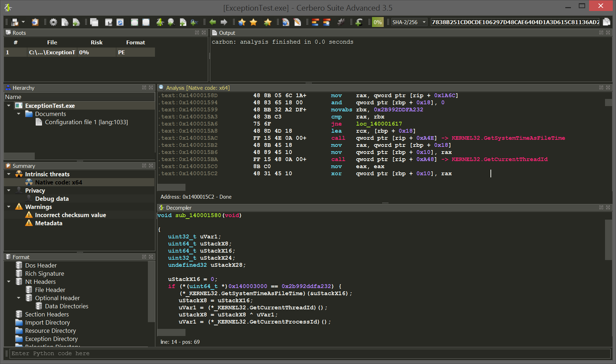Click the second colored layout stripes icon
The height and width of the screenshot is (364, 616).
326,22
